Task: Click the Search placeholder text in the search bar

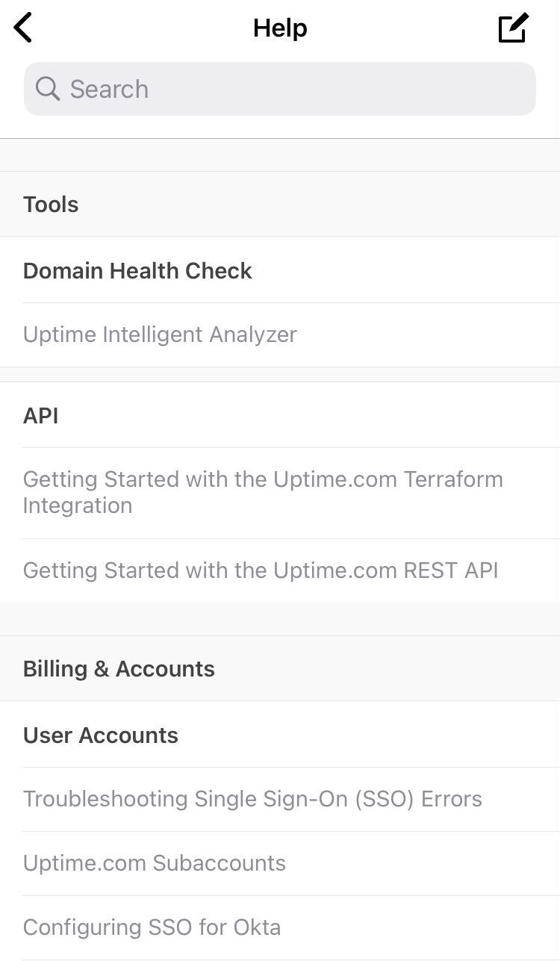Action: pos(109,89)
